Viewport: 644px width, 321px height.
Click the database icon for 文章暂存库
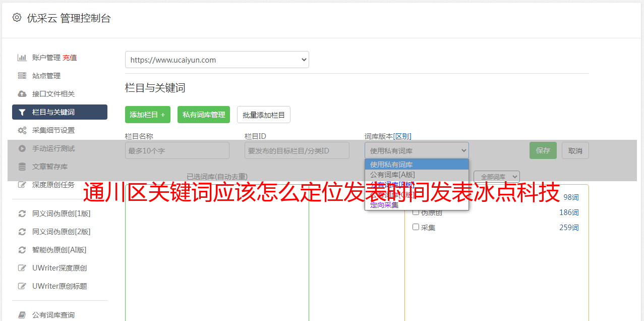coord(22,167)
